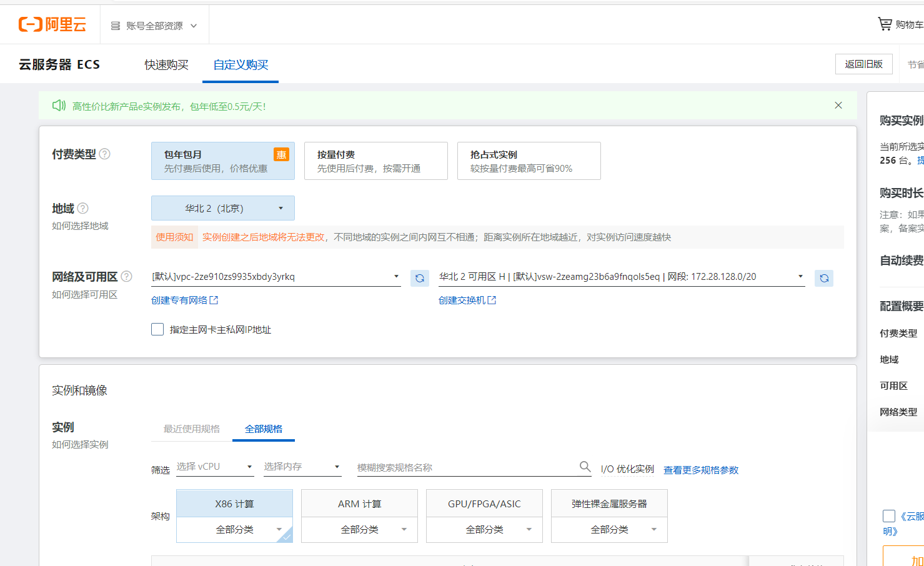Choose GPU/FPGA/ASIC architecture
The image size is (924, 566).
(484, 504)
